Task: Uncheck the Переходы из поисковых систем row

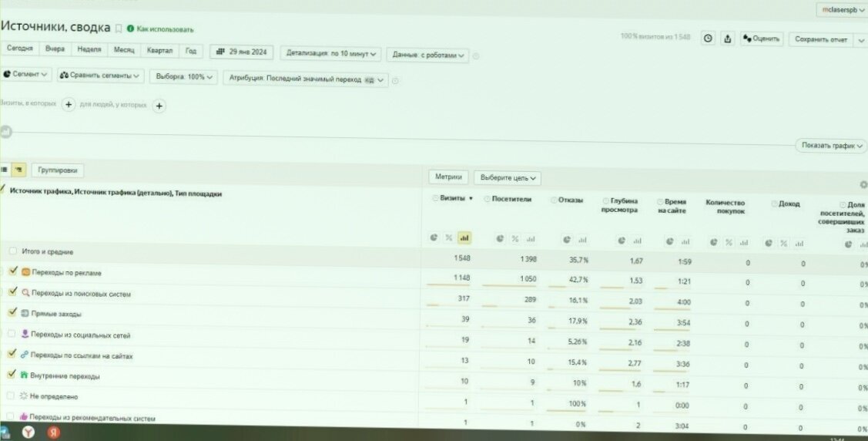Action: 13,291
